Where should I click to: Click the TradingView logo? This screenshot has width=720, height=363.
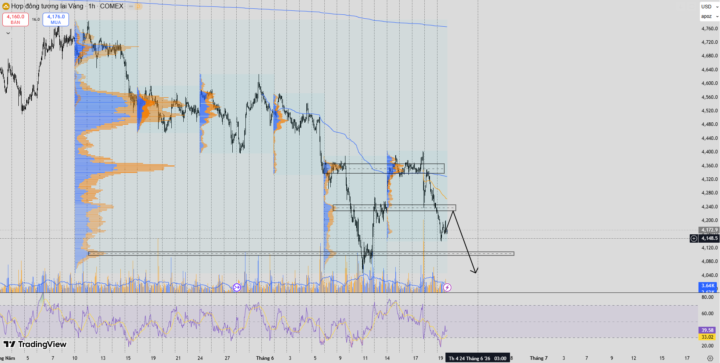35,344
